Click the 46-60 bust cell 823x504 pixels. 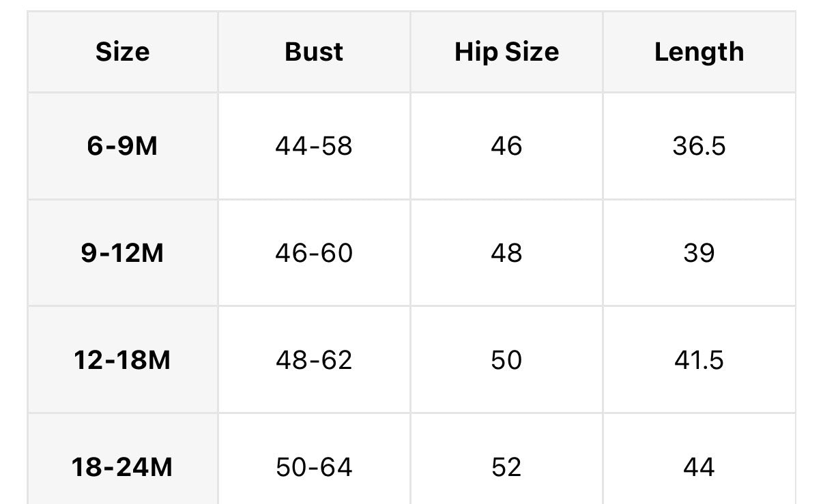(x=314, y=253)
